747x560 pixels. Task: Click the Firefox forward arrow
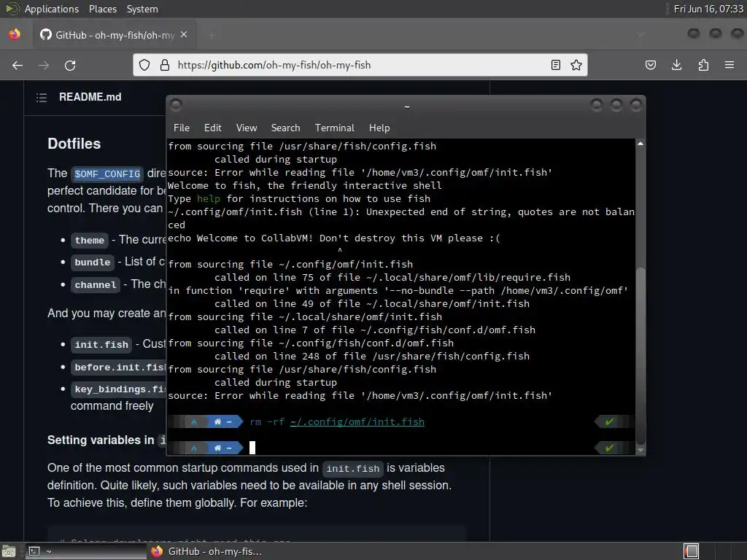44,65
